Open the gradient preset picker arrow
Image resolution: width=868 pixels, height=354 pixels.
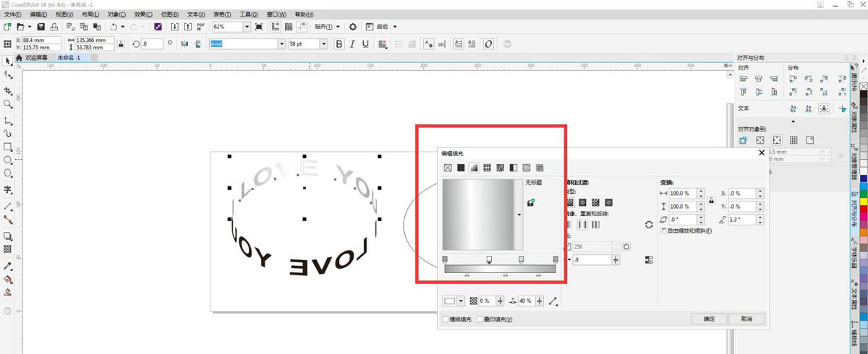tap(519, 215)
